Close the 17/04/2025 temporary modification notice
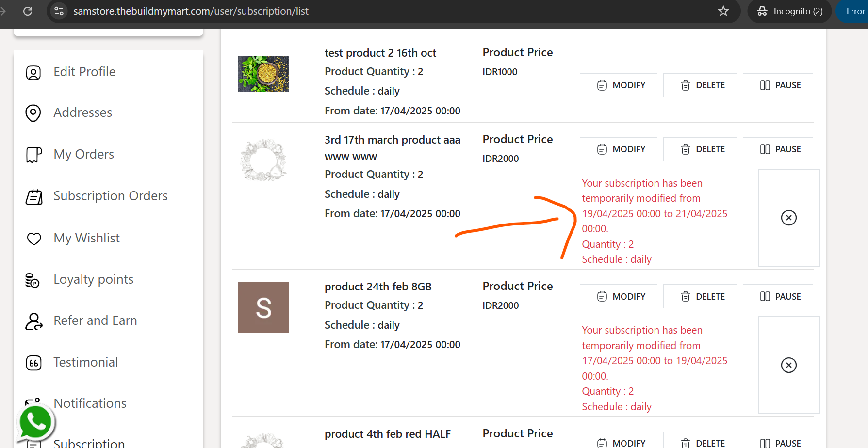Image resolution: width=868 pixels, height=448 pixels. (789, 365)
